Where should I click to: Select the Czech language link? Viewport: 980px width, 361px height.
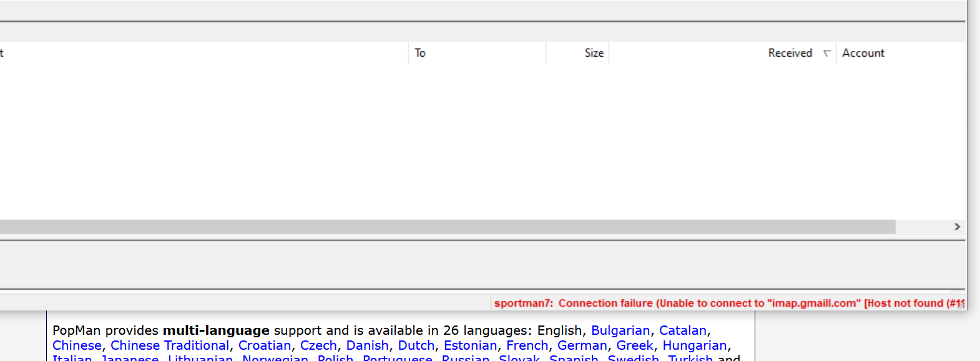click(318, 345)
